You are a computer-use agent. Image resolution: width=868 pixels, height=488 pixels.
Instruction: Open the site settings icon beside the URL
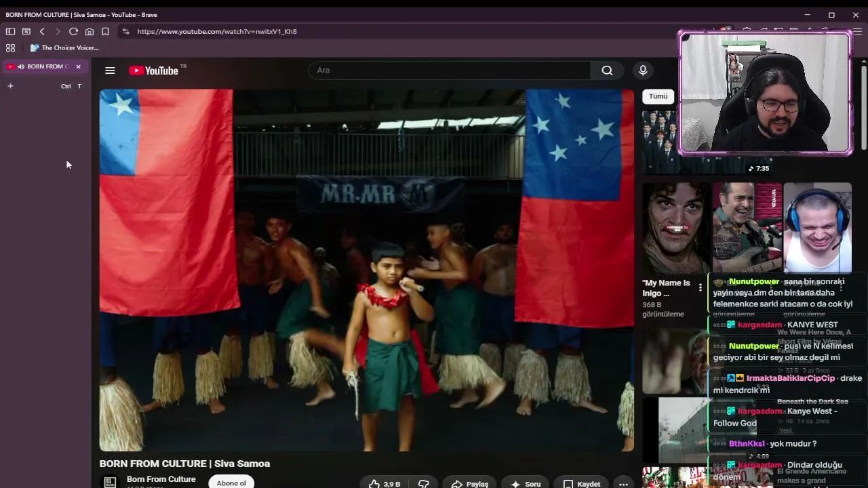click(125, 31)
